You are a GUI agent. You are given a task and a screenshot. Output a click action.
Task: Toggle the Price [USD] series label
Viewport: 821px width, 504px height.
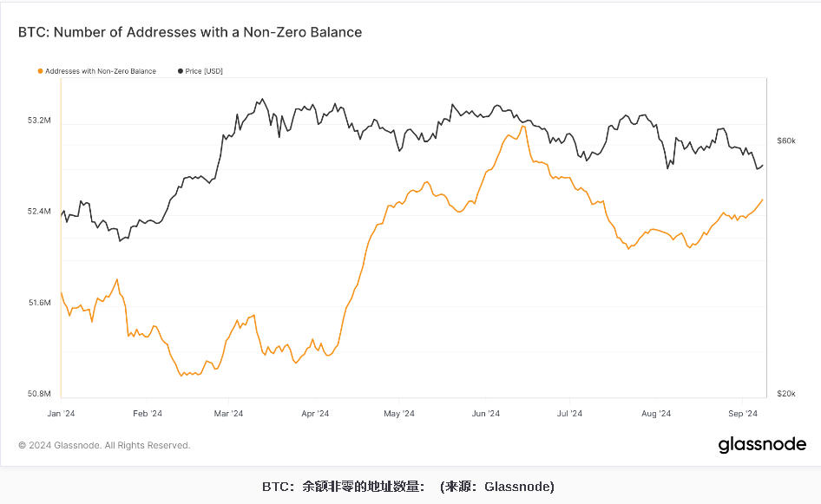(x=204, y=71)
